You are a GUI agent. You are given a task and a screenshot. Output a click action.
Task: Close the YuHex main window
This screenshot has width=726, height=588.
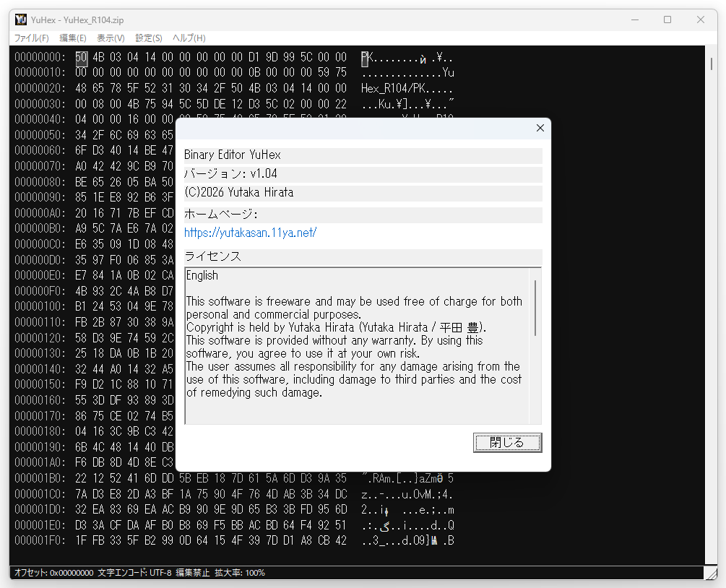pos(701,20)
